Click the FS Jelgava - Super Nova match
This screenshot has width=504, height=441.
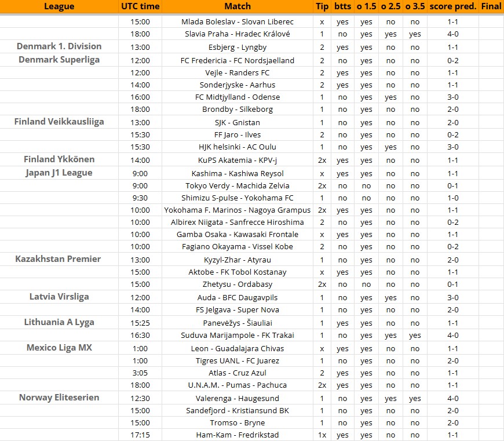[238, 310]
